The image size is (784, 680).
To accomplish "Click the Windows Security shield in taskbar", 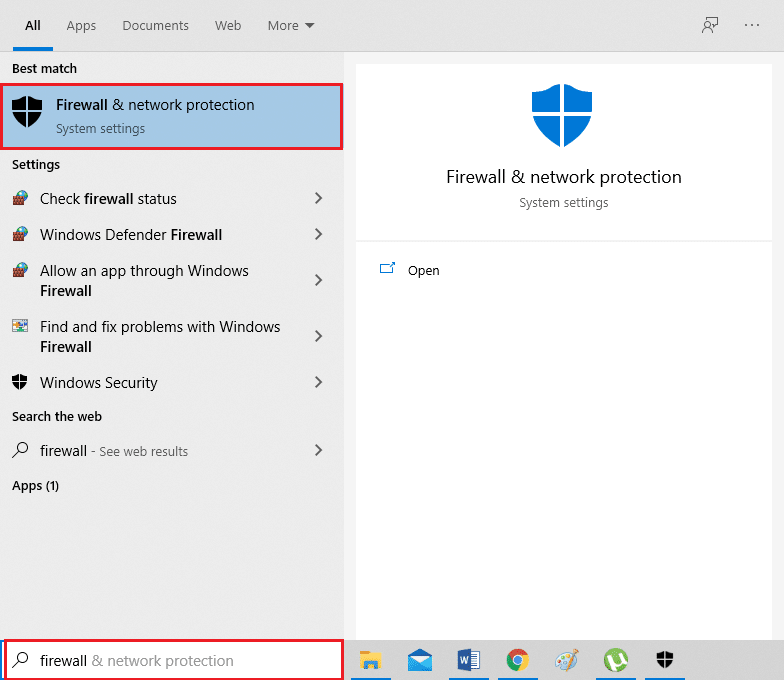I will pos(664,660).
